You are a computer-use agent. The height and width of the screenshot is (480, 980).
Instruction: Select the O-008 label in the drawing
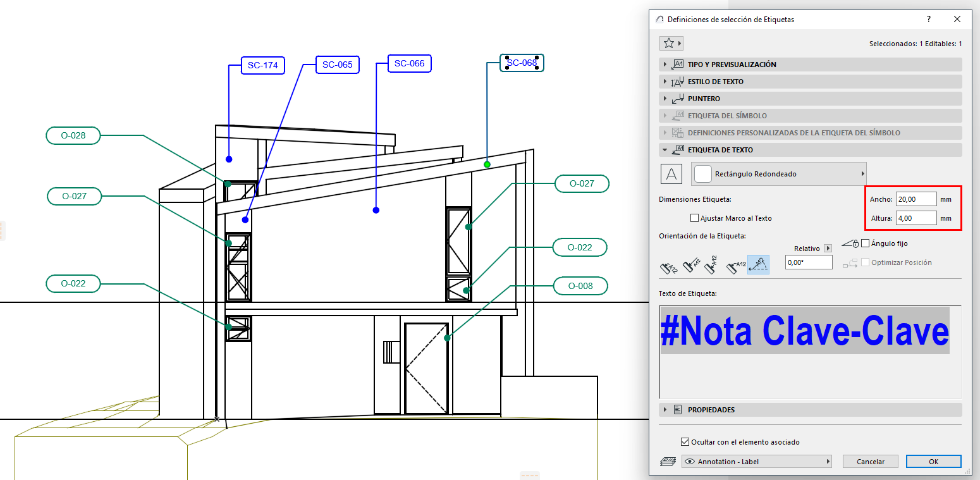pyautogui.click(x=580, y=286)
